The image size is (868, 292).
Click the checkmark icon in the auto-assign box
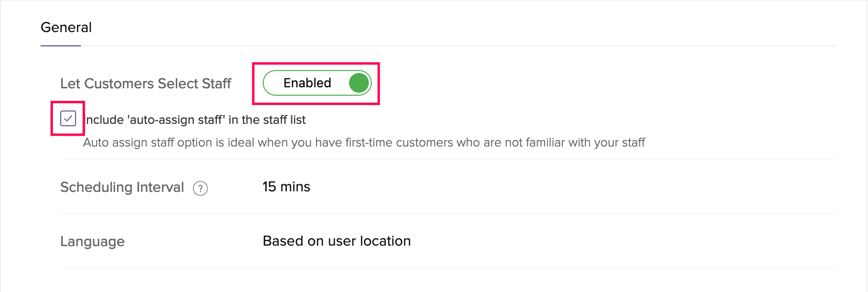click(x=68, y=118)
